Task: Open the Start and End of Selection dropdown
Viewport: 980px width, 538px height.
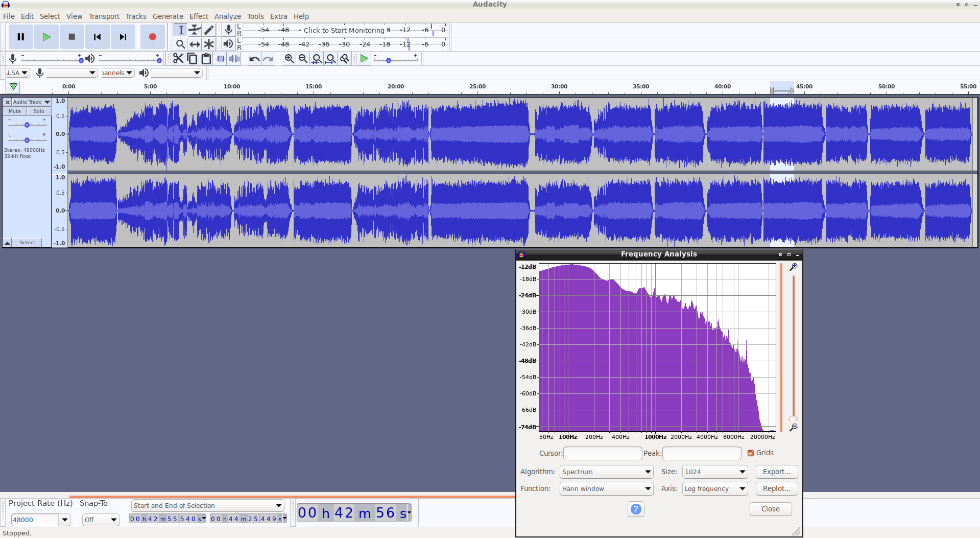Action: coord(207,505)
